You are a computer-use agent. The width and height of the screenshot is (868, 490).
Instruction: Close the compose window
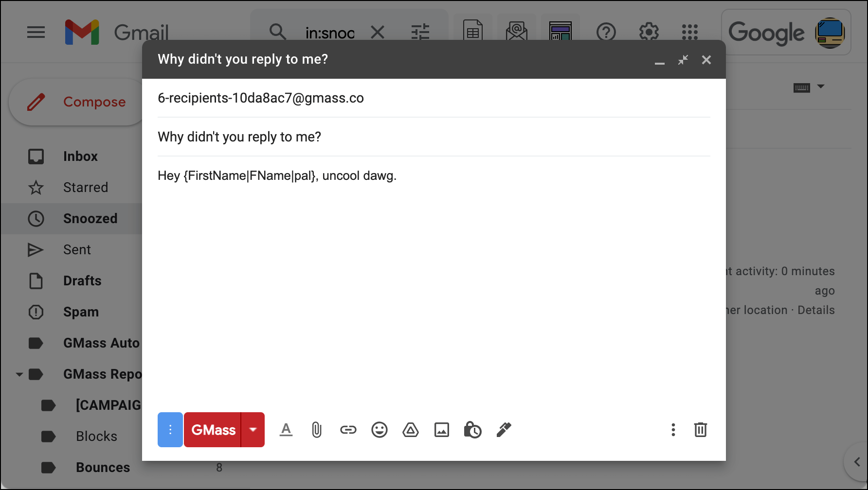(x=706, y=60)
